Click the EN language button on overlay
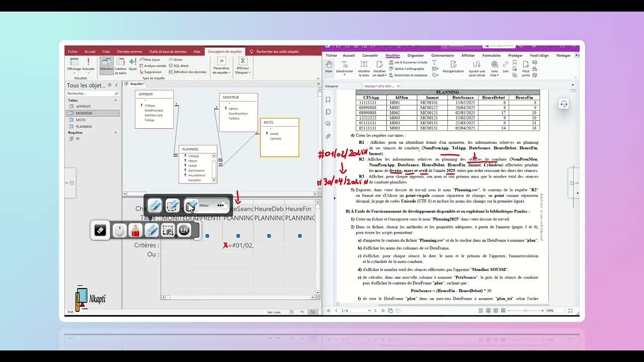 pos(184,230)
